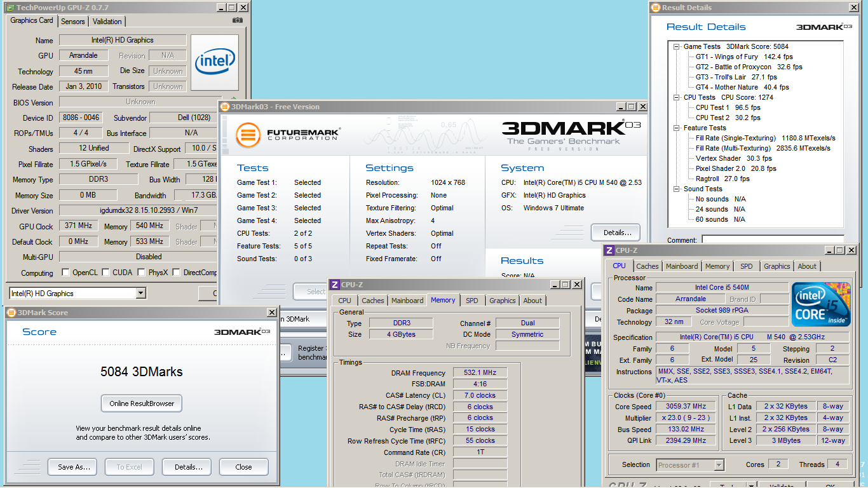Click the processor Name value 'Intel Core i5 540M'
The image size is (868, 488).
point(722,288)
